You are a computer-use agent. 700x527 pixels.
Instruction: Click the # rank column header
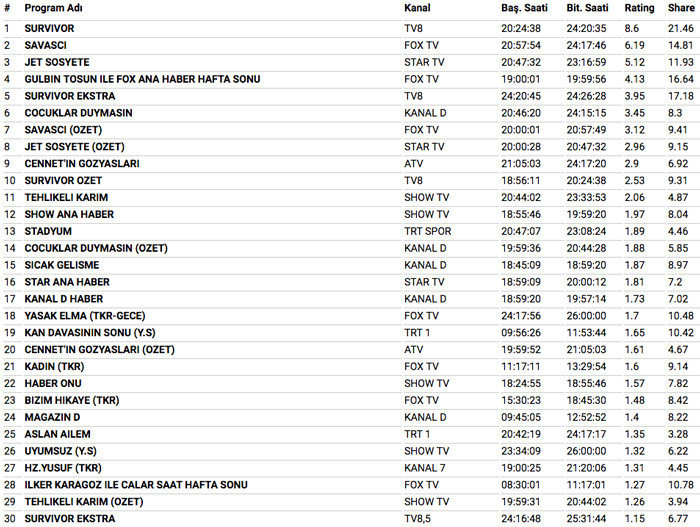pyautogui.click(x=6, y=8)
